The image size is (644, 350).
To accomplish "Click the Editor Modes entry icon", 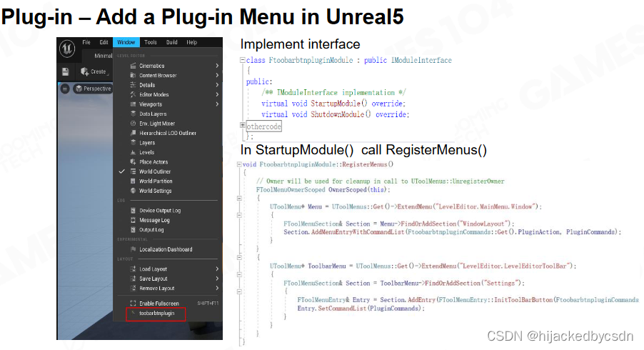I will 133,94.
